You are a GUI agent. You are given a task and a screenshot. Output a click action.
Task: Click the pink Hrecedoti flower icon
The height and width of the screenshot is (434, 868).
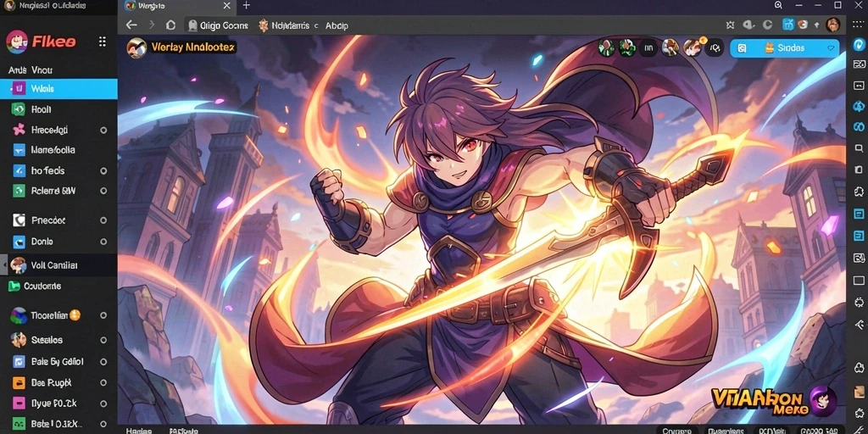[x=19, y=130]
